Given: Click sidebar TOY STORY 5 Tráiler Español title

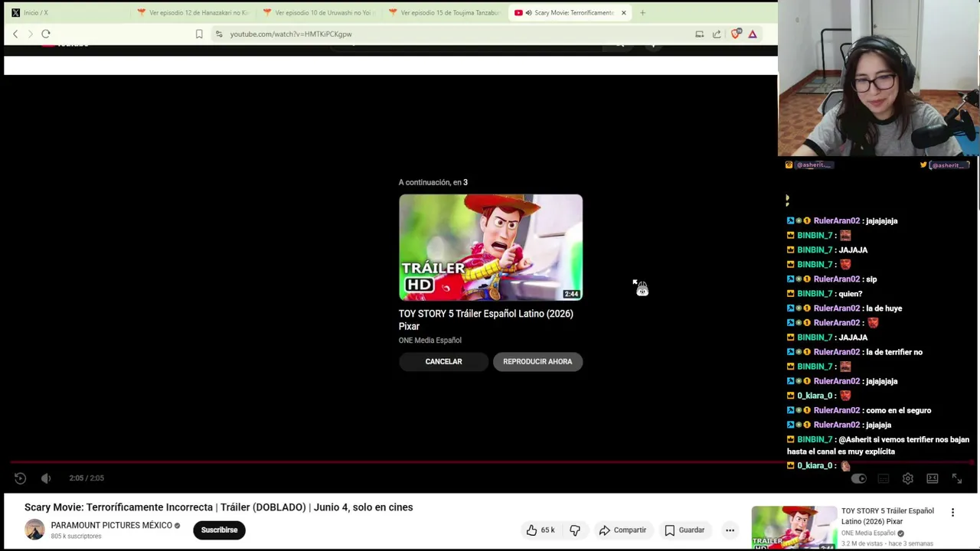Looking at the screenshot, I should pyautogui.click(x=887, y=516).
